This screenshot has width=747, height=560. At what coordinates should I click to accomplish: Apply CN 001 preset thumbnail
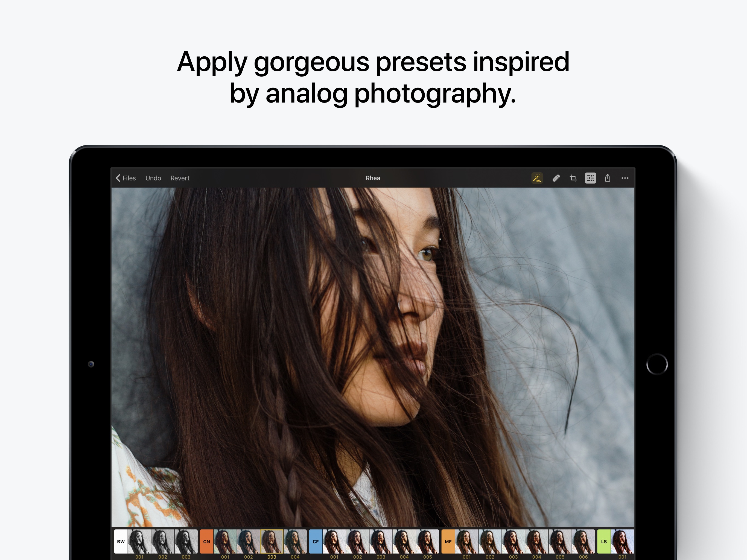click(x=225, y=541)
